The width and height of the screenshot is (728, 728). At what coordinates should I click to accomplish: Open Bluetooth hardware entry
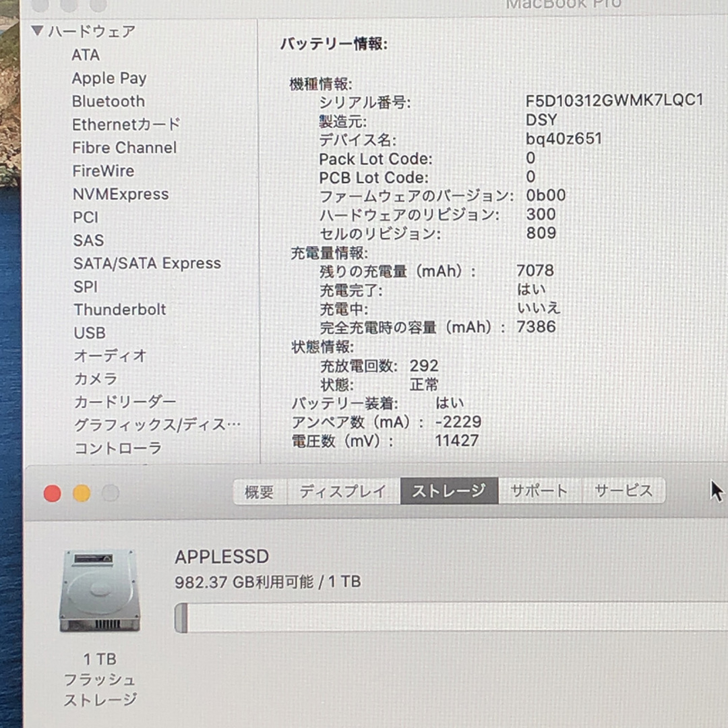108,101
